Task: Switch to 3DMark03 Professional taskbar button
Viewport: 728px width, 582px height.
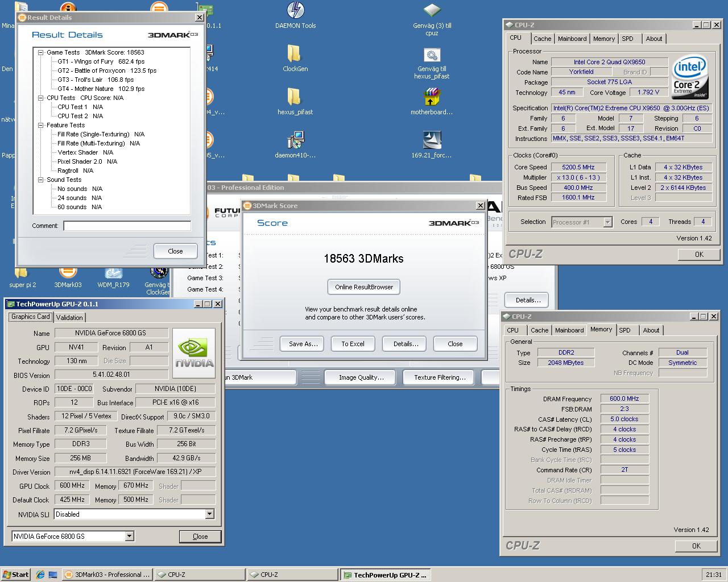Action: (107, 575)
